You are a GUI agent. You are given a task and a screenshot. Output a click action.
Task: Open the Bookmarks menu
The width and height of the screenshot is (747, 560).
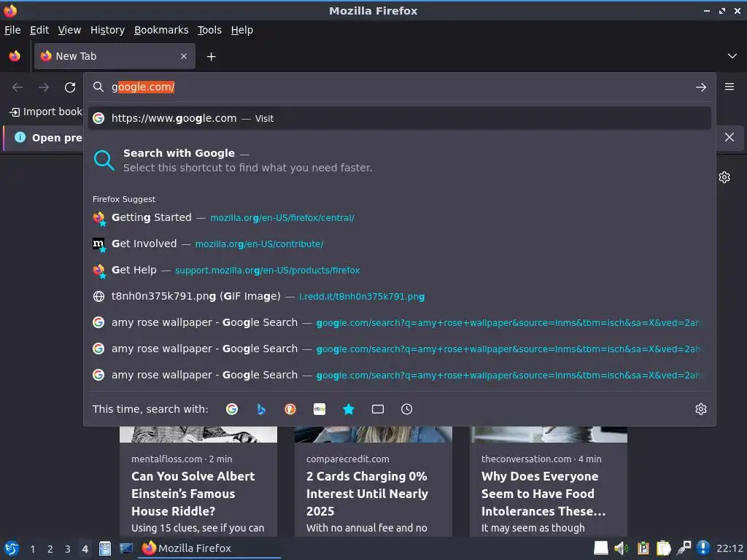click(161, 30)
